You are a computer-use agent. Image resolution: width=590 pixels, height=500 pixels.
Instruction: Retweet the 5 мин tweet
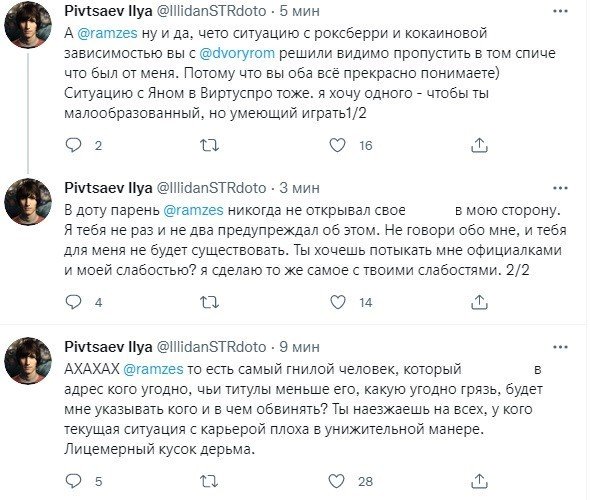tap(209, 145)
